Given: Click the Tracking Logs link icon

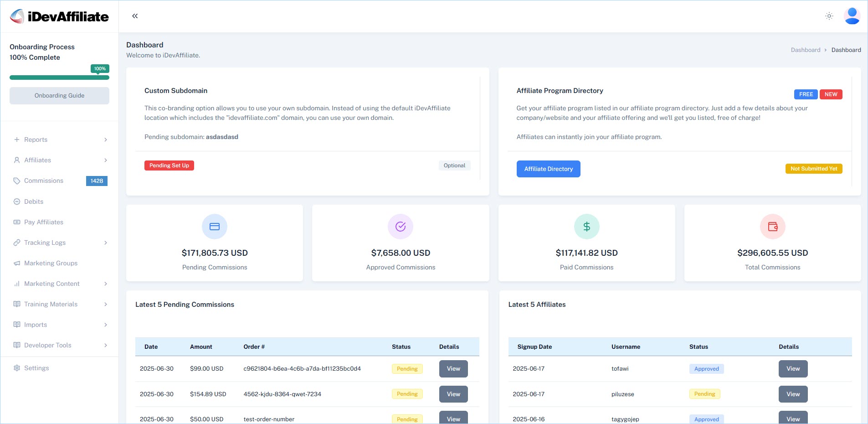Looking at the screenshot, I should click(x=17, y=243).
